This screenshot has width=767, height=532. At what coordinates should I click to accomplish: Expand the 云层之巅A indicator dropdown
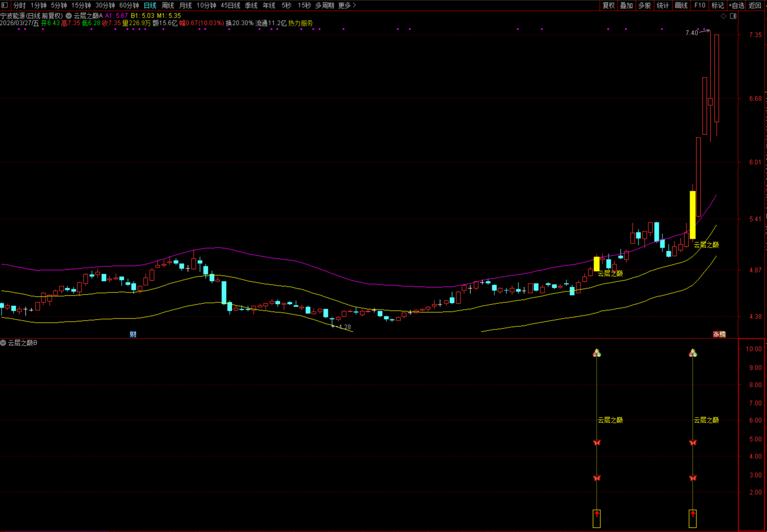69,16
